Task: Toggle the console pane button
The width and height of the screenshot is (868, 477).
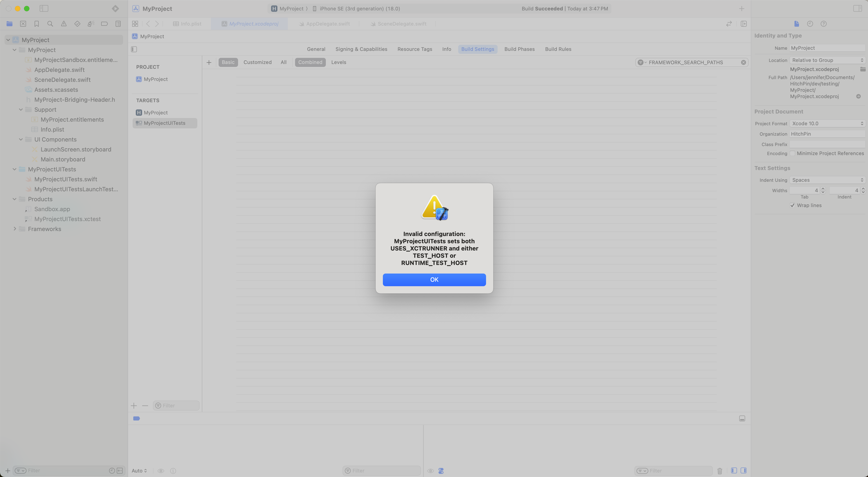Action: 743,471
